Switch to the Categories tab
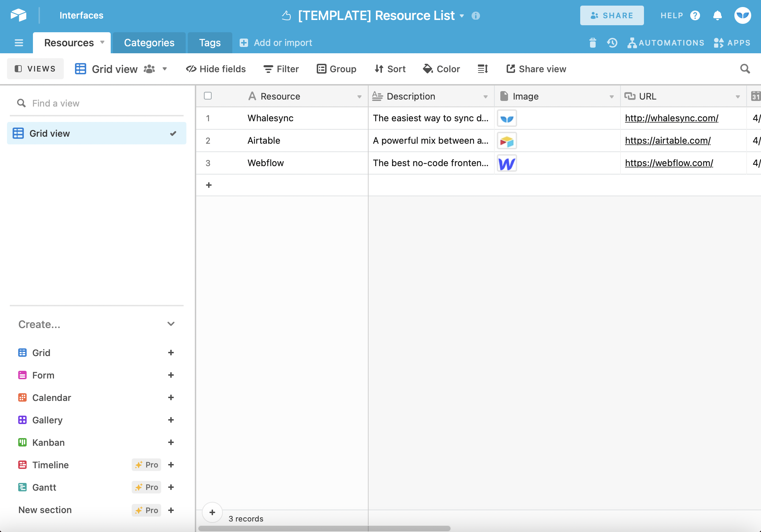 click(149, 42)
